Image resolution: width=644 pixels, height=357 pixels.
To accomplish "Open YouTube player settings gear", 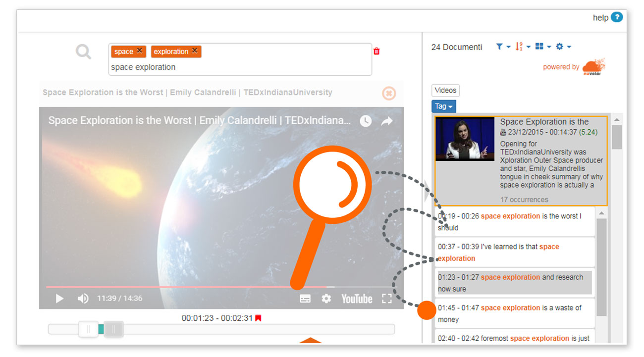I will (x=326, y=299).
